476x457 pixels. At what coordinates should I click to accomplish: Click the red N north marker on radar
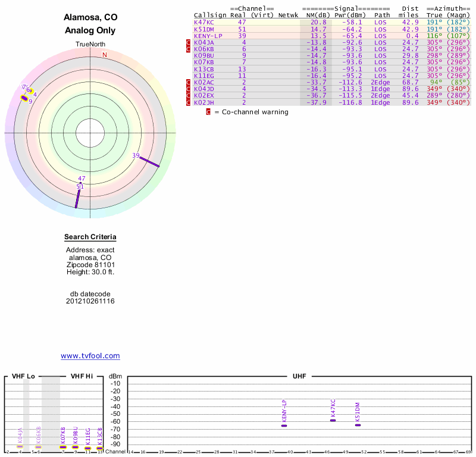[105, 55]
